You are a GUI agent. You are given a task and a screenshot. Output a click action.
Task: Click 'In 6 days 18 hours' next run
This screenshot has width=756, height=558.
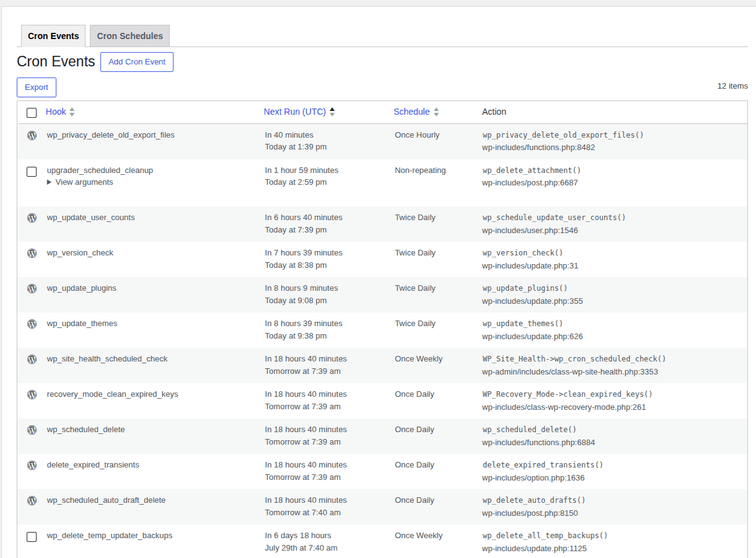click(298, 536)
